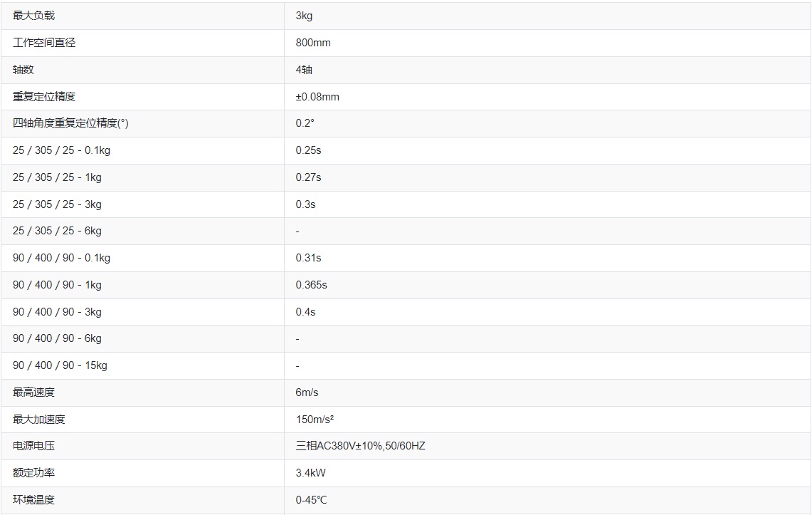Select the 0.31s cycle time value
The width and height of the screenshot is (812, 515).
point(309,258)
